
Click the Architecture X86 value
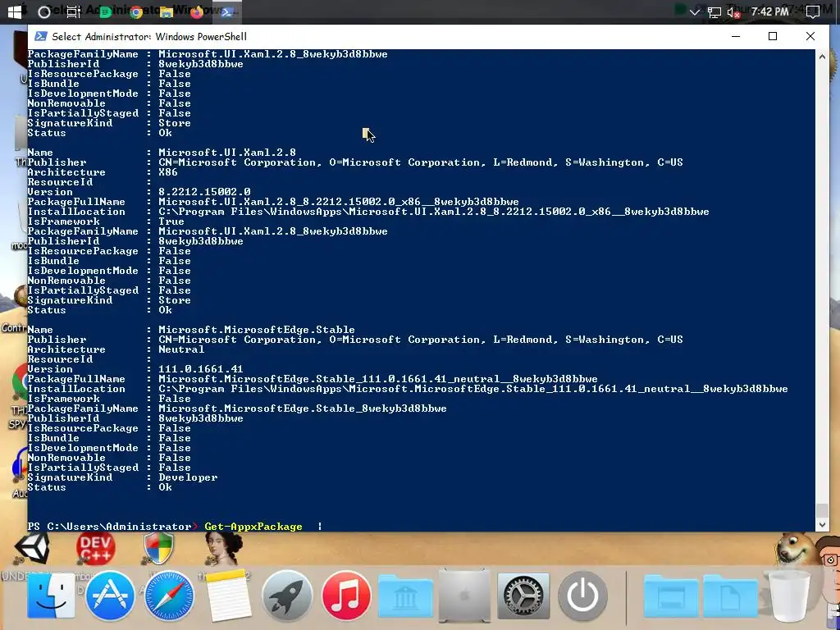tap(167, 172)
